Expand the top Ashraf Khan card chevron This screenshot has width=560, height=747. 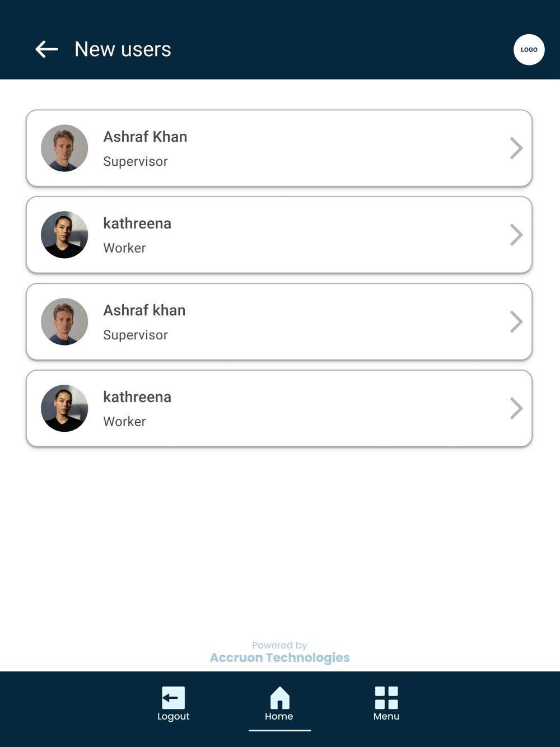(x=516, y=148)
